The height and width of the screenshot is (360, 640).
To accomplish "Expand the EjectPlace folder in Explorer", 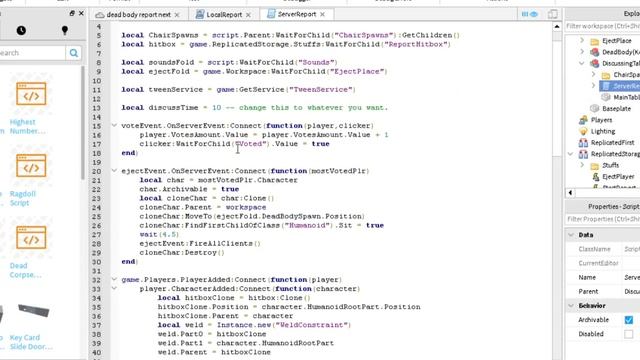I will click(582, 40).
